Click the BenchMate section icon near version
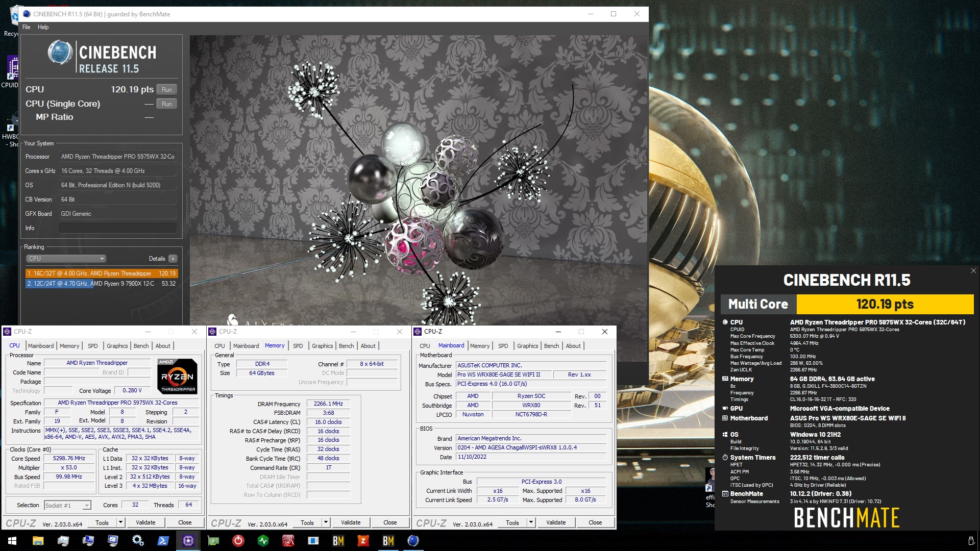The image size is (980, 551). (x=725, y=494)
